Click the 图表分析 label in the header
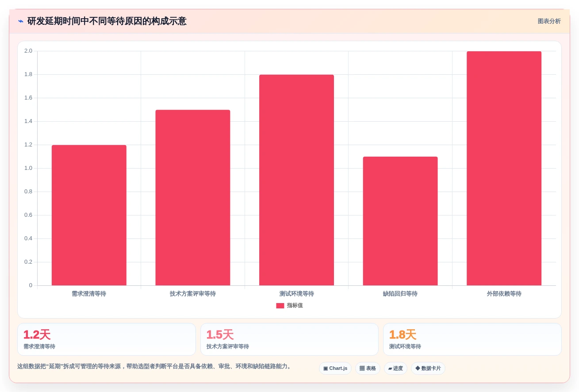579x392 pixels. click(549, 21)
